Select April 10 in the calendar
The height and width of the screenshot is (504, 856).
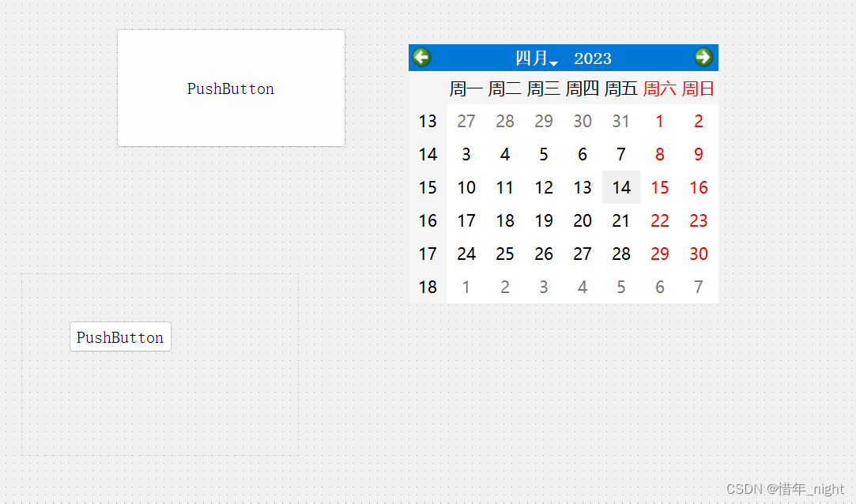466,187
